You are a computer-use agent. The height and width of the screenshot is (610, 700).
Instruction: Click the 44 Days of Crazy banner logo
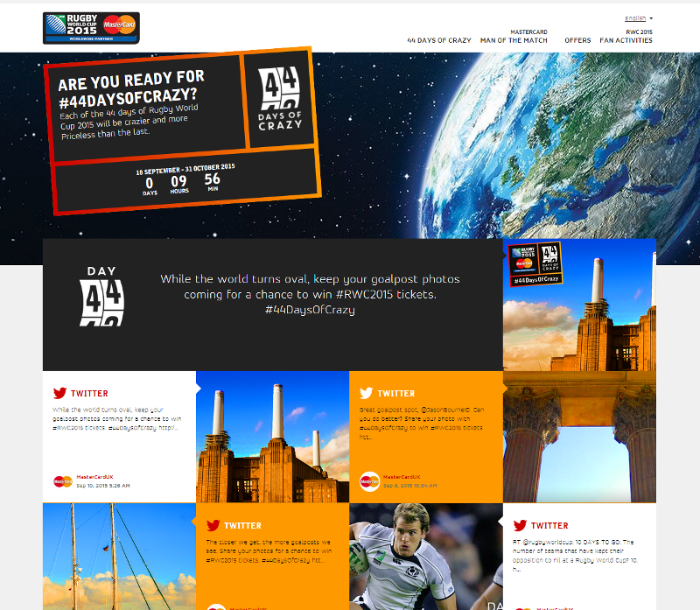[279, 98]
